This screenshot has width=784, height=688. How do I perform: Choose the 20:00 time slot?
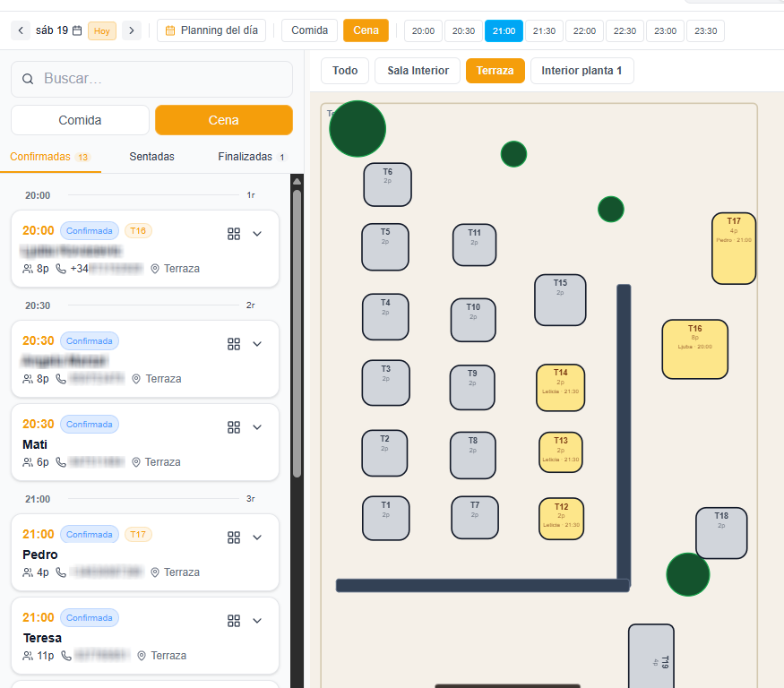pos(423,31)
